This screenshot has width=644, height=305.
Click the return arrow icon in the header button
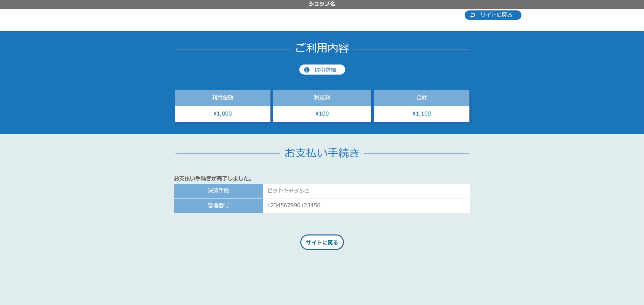[472, 15]
